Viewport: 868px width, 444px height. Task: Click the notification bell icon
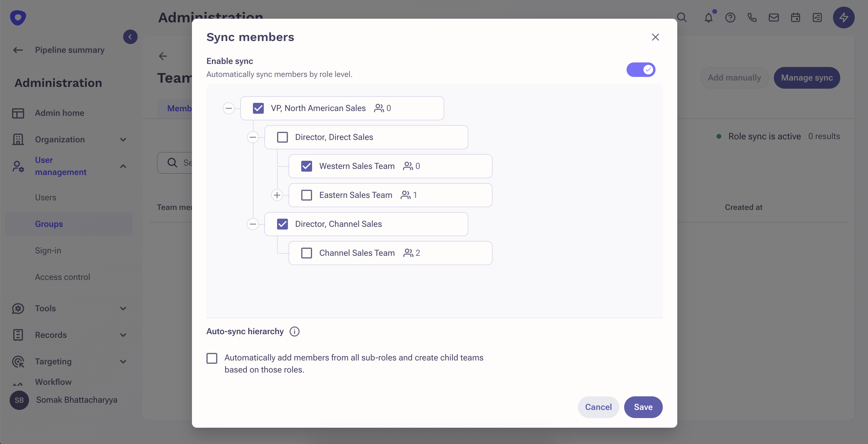[x=708, y=17]
